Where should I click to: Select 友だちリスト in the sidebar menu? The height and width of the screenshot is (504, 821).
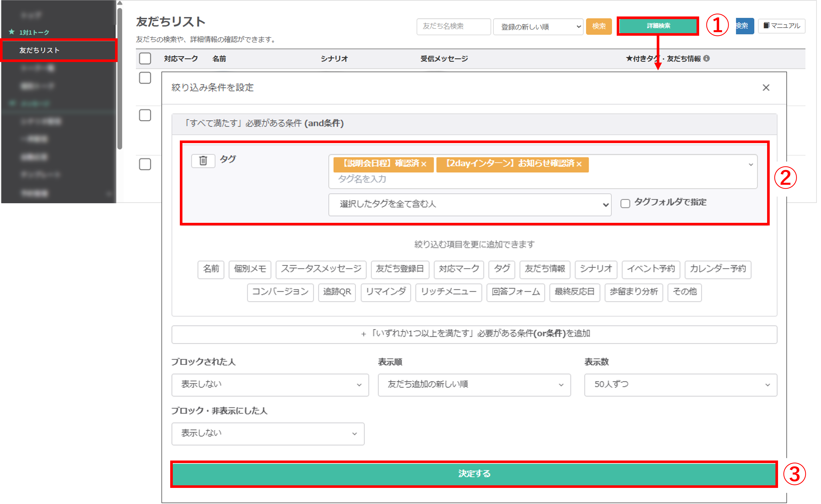[39, 50]
